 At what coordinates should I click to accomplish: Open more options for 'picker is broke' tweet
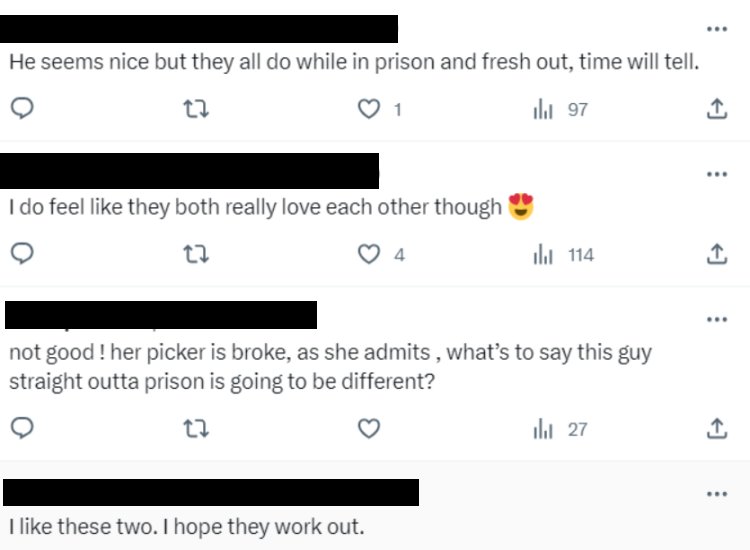click(x=717, y=319)
